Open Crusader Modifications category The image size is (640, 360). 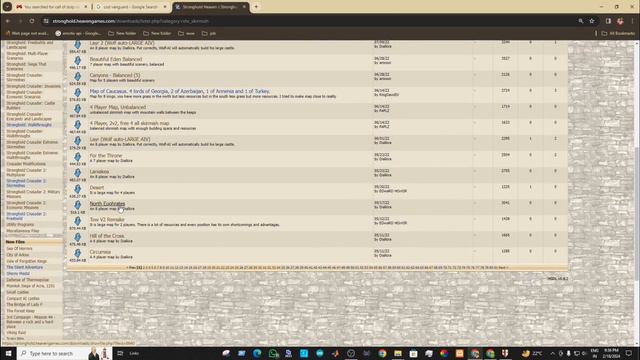[26, 164]
